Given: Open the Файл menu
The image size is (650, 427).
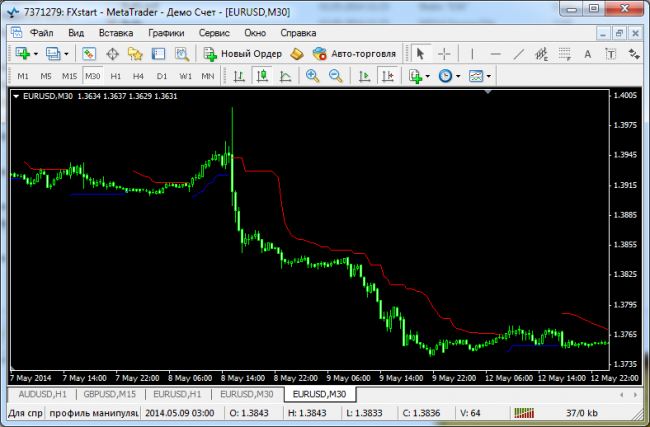Looking at the screenshot, I should [x=42, y=32].
